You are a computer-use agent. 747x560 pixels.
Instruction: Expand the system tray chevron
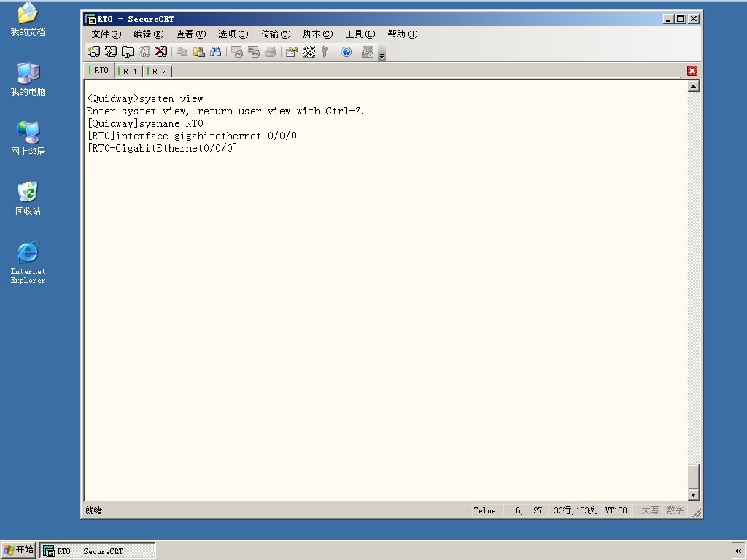tap(738, 551)
